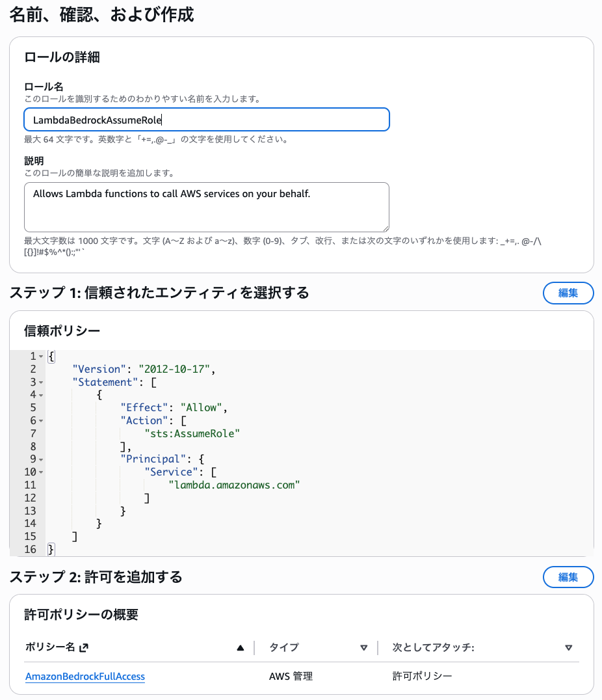Click the ポリシー名 column header
This screenshot has width=602, height=700.
(x=52, y=647)
